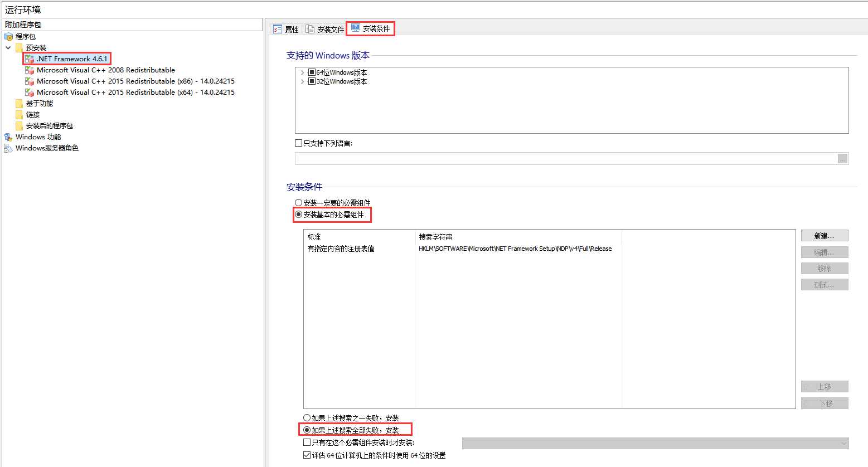This screenshot has width=868, height=467.
Task: Click the Visual C++ 2015 (x86) package icon
Action: pos(30,81)
